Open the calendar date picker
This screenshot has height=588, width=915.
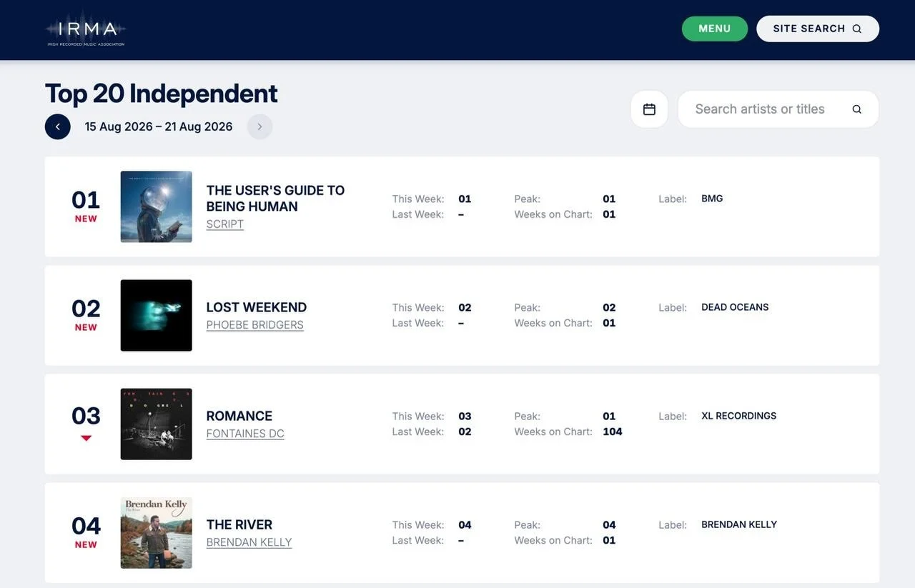coord(649,109)
